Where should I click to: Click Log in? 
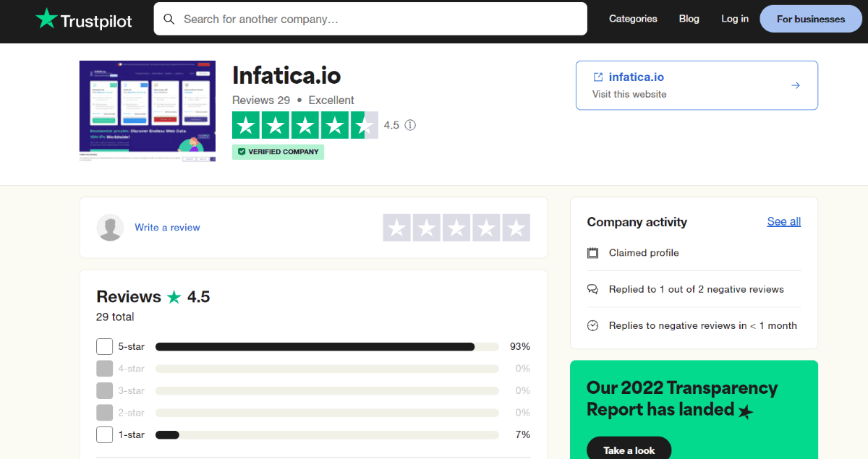pos(735,19)
